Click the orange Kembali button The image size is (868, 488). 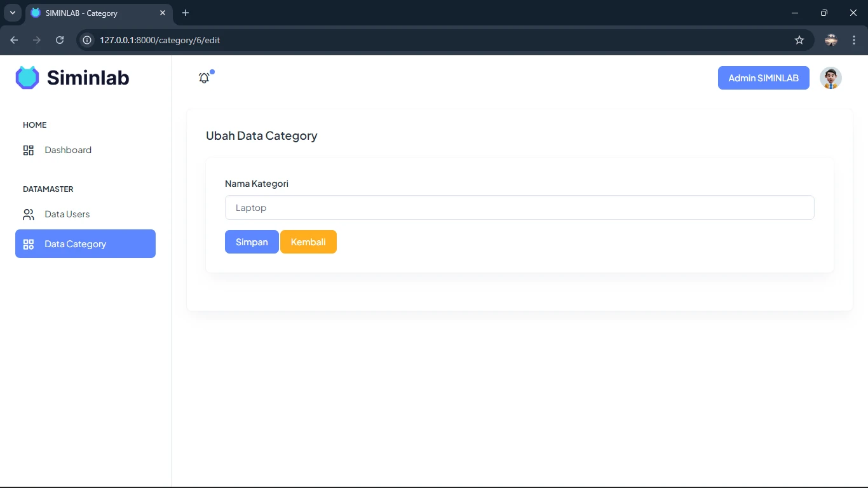(x=308, y=242)
